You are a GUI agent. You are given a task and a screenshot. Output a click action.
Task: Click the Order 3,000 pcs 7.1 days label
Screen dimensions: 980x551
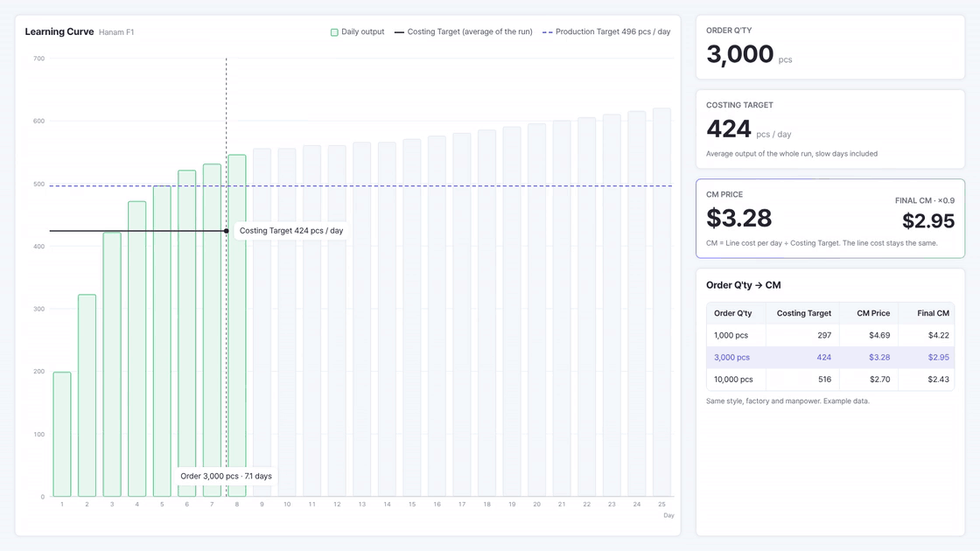227,476
